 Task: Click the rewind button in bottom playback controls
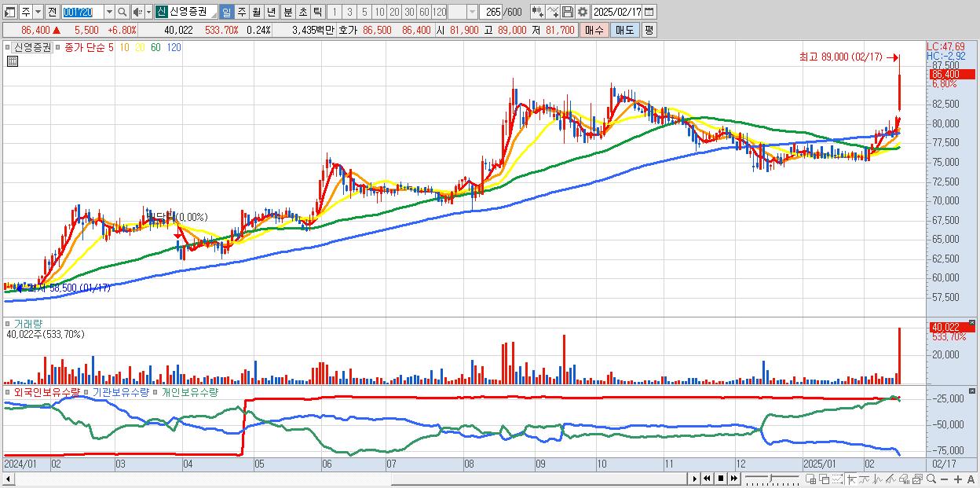click(x=707, y=479)
